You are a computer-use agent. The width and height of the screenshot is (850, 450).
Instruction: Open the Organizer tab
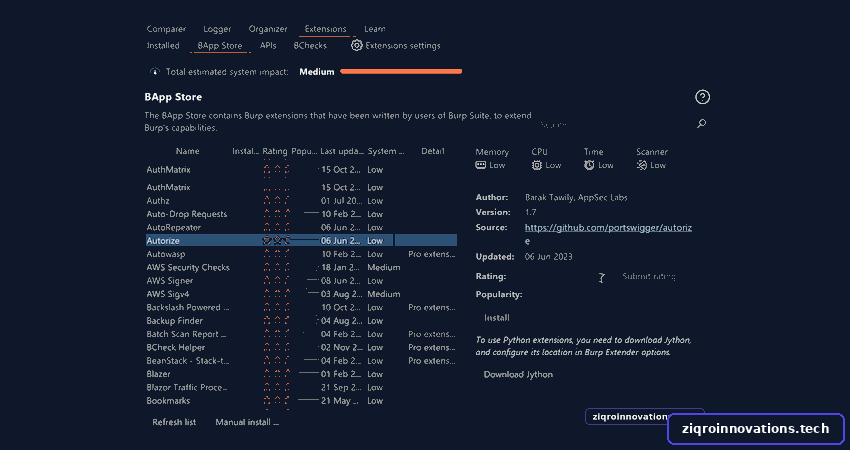(268, 29)
